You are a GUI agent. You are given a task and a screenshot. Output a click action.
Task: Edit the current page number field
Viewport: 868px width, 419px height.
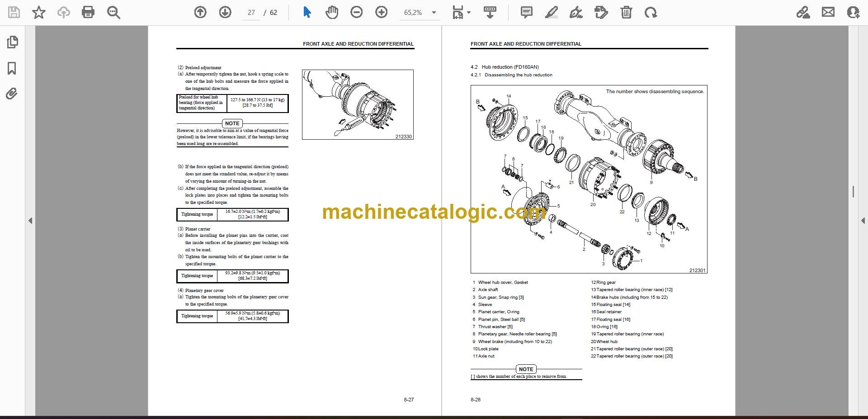[x=251, y=13]
